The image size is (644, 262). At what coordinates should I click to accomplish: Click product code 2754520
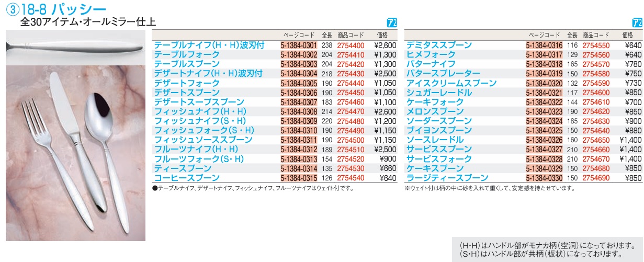pos(351,158)
